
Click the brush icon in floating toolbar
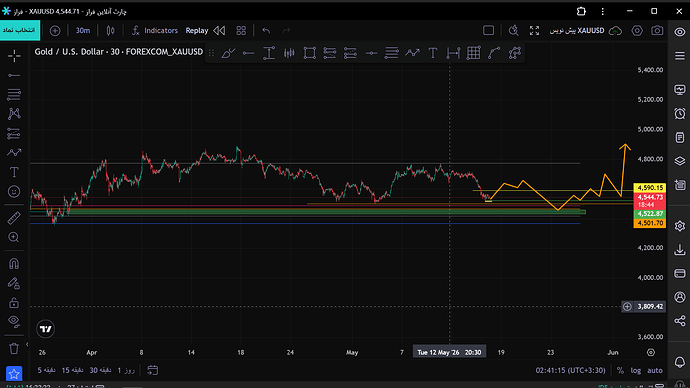228,53
